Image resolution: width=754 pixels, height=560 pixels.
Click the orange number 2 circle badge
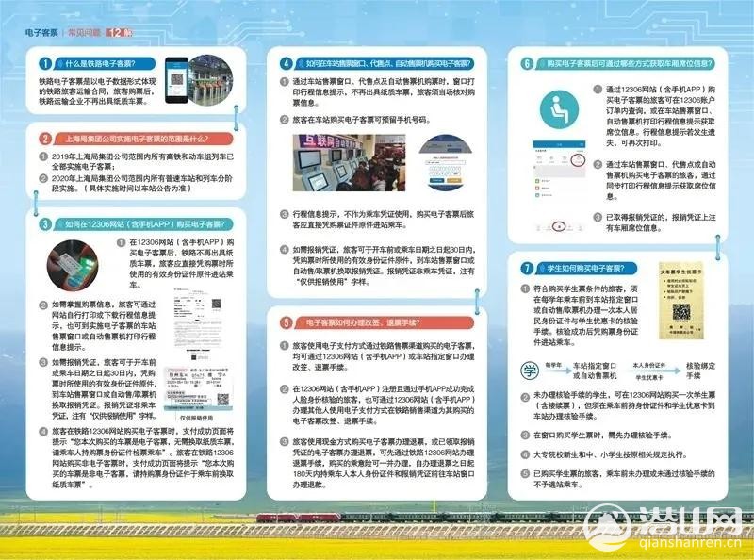coord(45,136)
